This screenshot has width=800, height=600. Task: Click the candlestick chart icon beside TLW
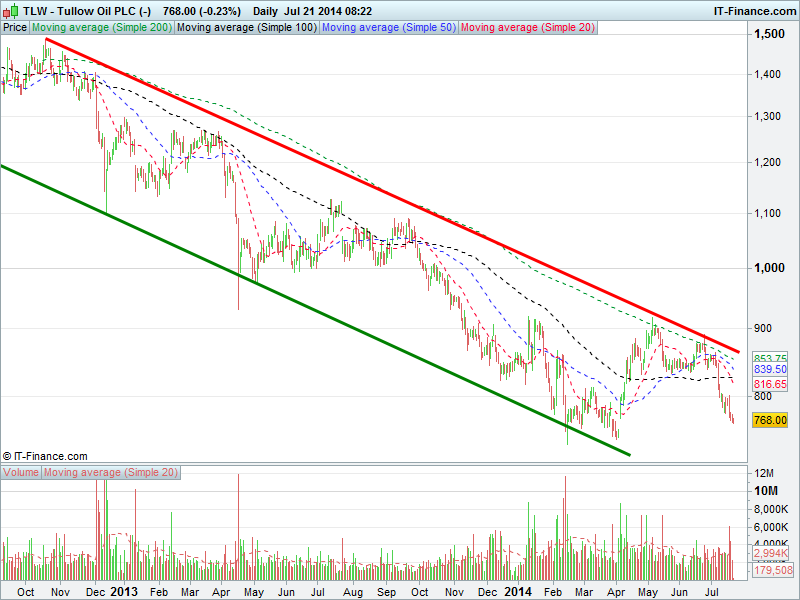(x=9, y=11)
